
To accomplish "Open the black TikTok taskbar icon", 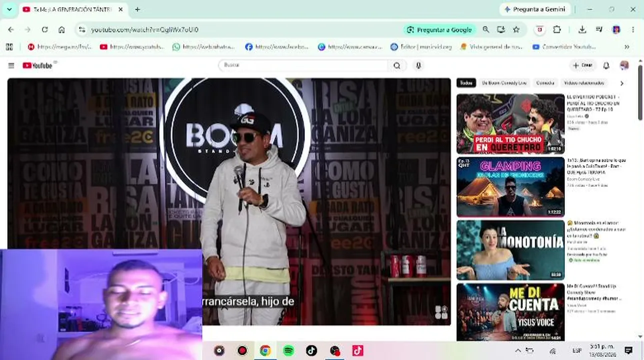I will pyautogui.click(x=311, y=350).
